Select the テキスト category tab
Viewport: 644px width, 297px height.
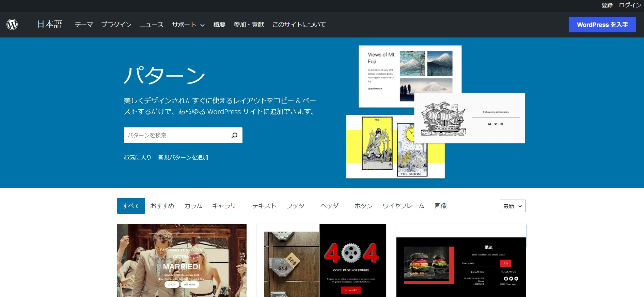(264, 206)
